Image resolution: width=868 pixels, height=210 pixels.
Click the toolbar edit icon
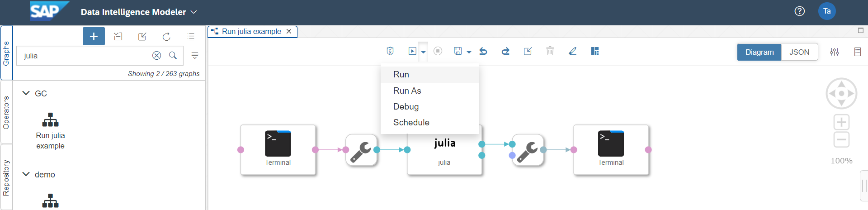(x=528, y=51)
